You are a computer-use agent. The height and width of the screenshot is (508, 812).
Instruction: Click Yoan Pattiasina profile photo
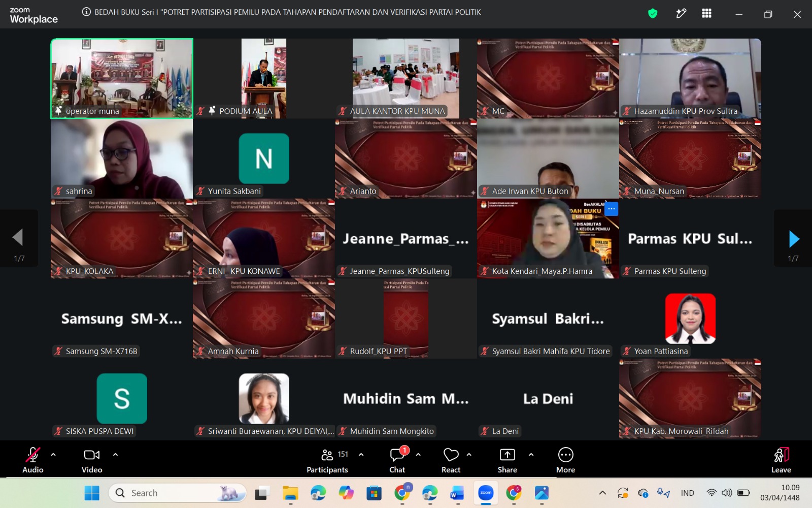click(x=690, y=319)
